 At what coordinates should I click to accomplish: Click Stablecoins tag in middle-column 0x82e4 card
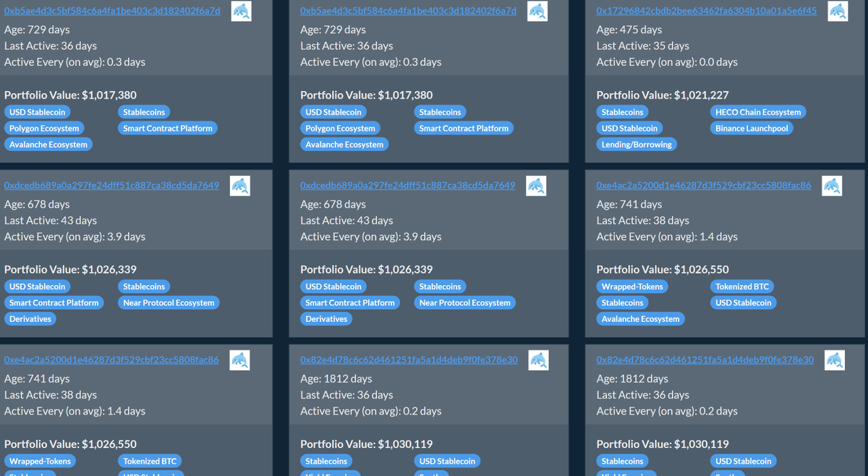[x=326, y=461]
